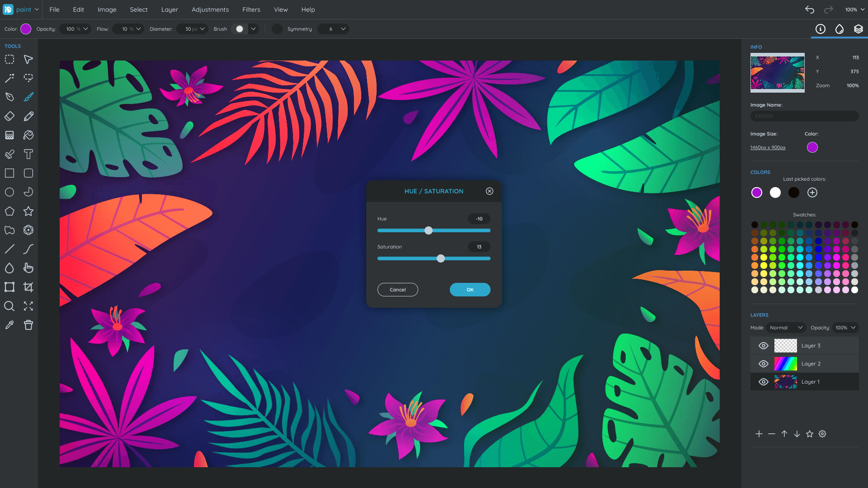Select the Star shape tool
The width and height of the screenshot is (868, 488).
28,211
